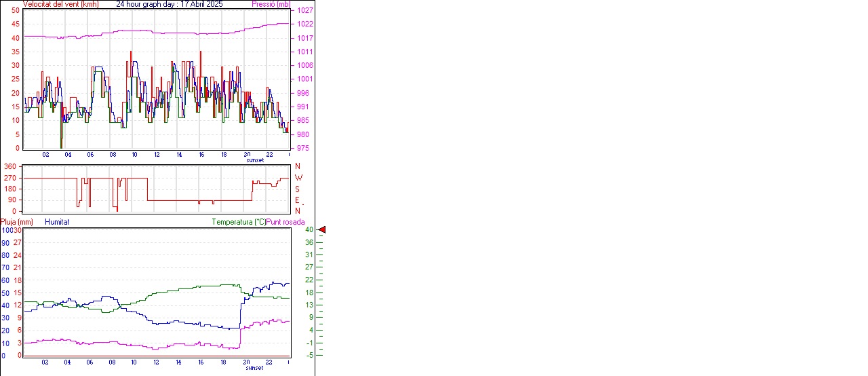Click 'sunset' marker under wind speed chart
Screen dimensions: 868x376
click(x=256, y=160)
